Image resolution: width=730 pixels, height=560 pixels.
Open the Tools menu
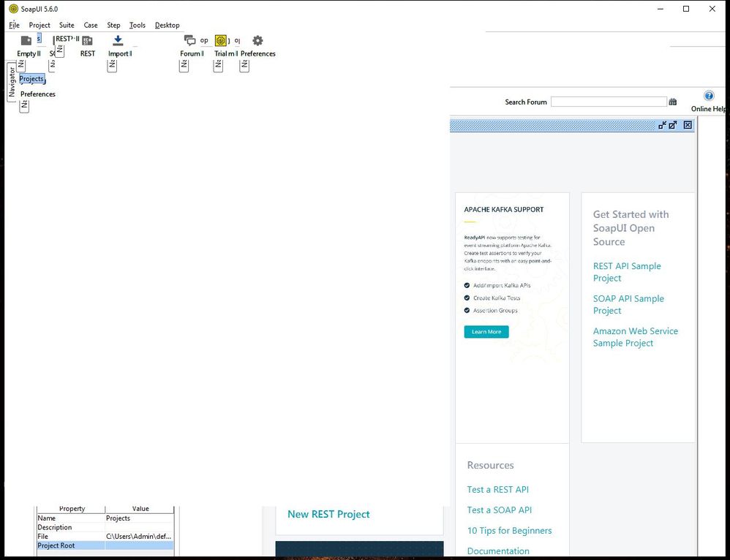pyautogui.click(x=137, y=25)
